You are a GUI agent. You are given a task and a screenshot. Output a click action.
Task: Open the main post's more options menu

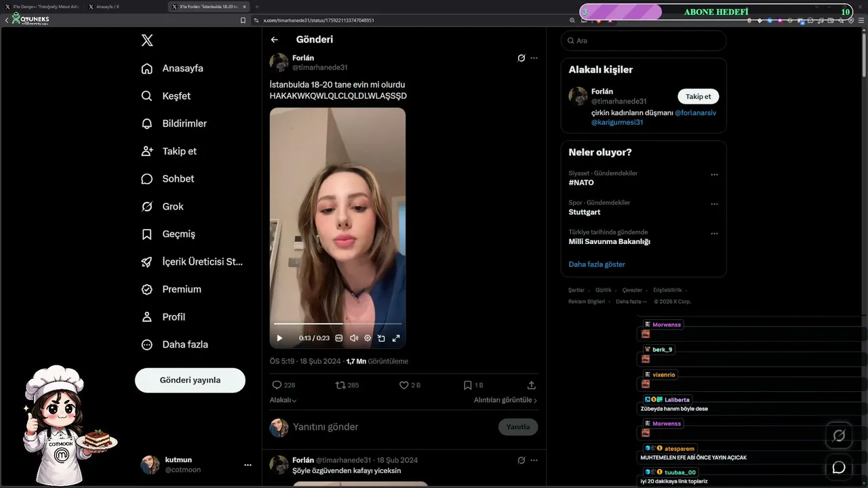pyautogui.click(x=534, y=58)
